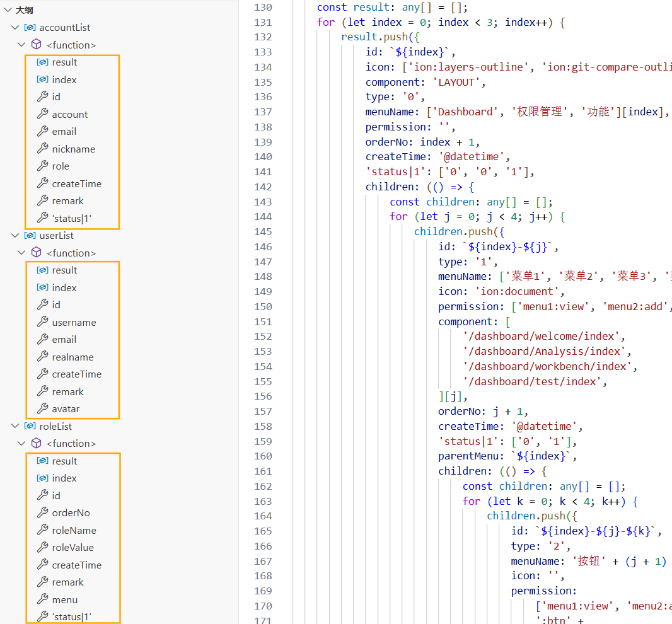Viewport: 672px width, 624px height.
Task: Click the wrench icon of 'status|1' under accountList
Action: pyautogui.click(x=42, y=218)
